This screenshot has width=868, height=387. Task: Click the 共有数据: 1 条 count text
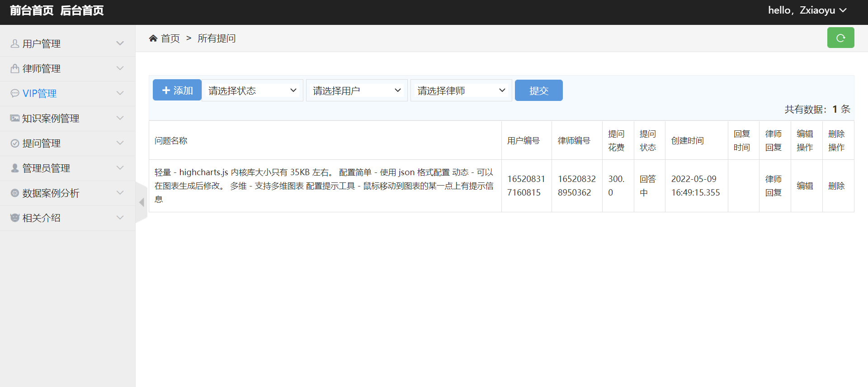(817, 109)
